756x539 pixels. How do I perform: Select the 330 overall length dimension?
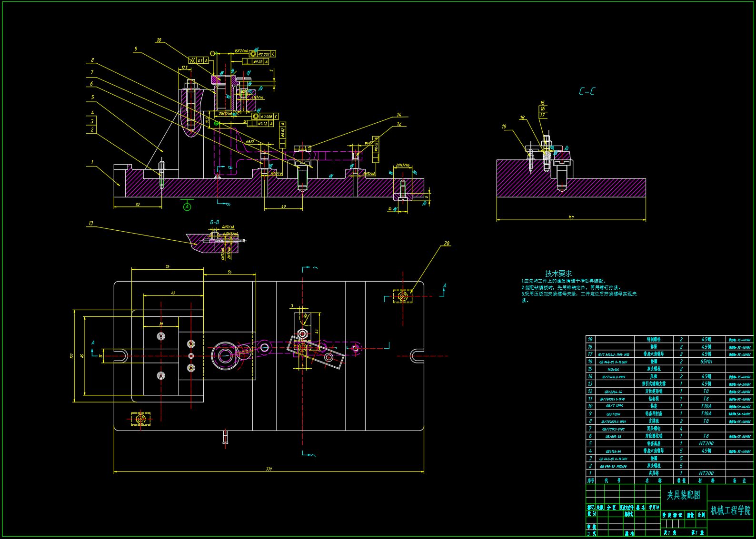click(269, 469)
